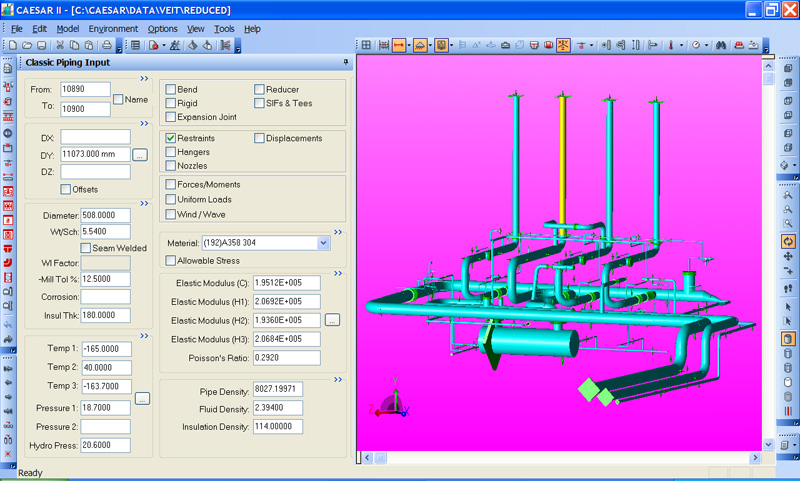Image resolution: width=800 pixels, height=481 pixels.
Task: Click the Print icon in toolbar
Action: [106, 45]
